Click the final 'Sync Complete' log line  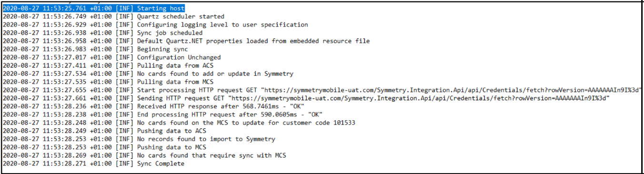93,164
